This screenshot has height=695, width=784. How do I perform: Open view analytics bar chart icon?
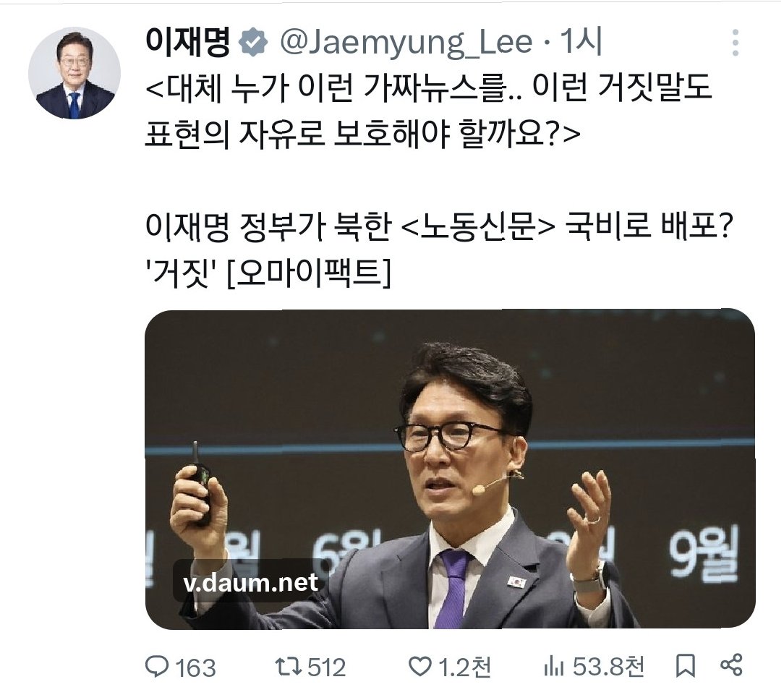[553, 667]
